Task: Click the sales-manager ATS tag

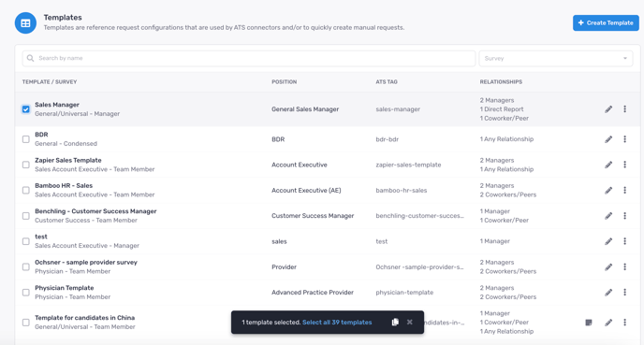Action: click(398, 109)
